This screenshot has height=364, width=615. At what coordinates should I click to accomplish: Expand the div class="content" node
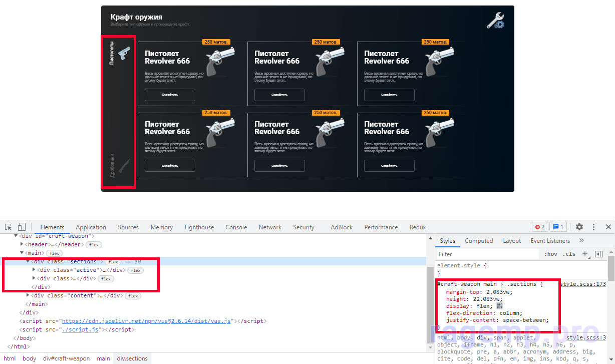click(x=28, y=295)
